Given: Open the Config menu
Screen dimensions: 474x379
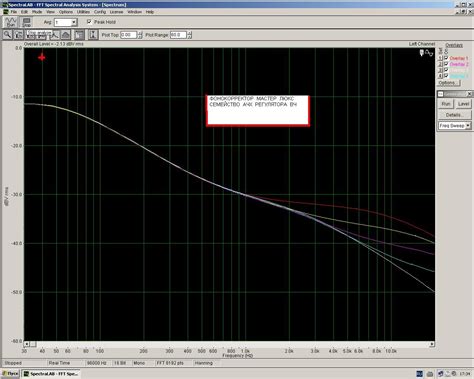Looking at the screenshot, I should [100, 12].
